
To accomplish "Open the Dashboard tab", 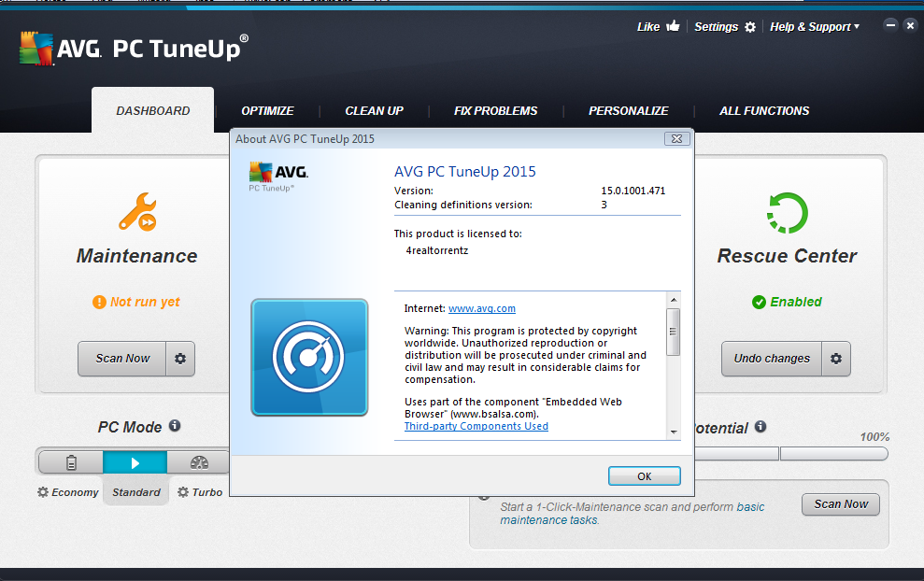I will [x=152, y=111].
